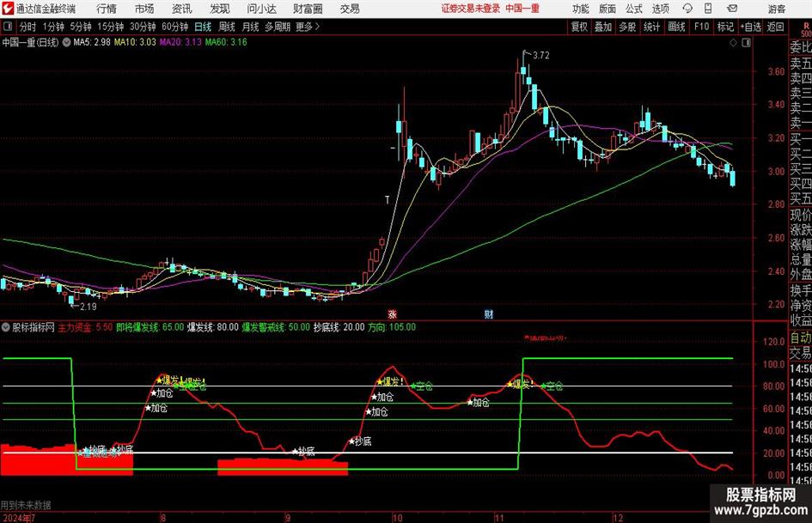Click the Tongdaxin red logo icon
Screen dimensions: 812x523
coord(7,9)
